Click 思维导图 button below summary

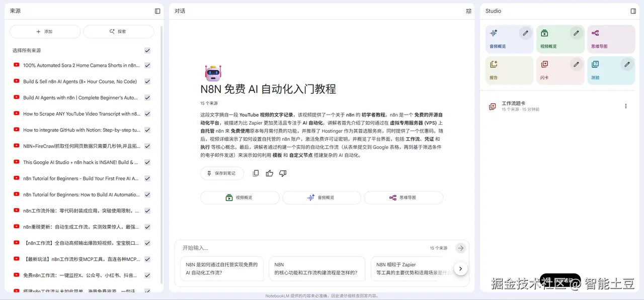[x=403, y=197]
